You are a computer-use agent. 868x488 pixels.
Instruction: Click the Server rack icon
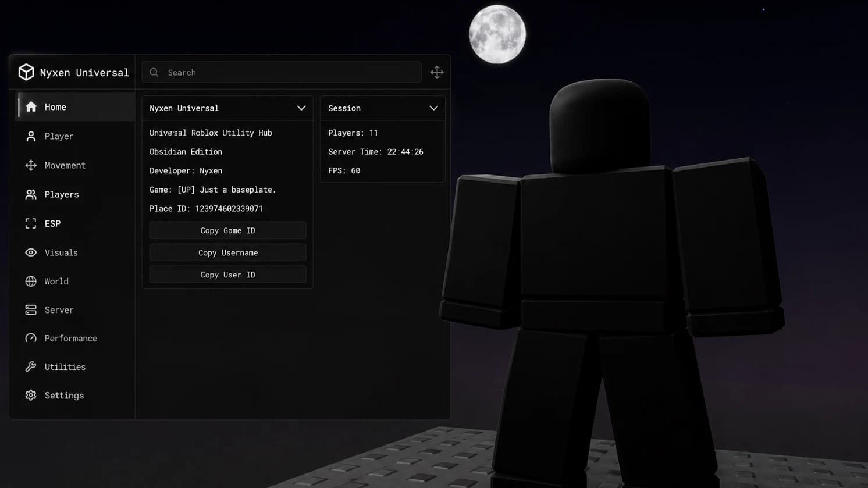(31, 310)
